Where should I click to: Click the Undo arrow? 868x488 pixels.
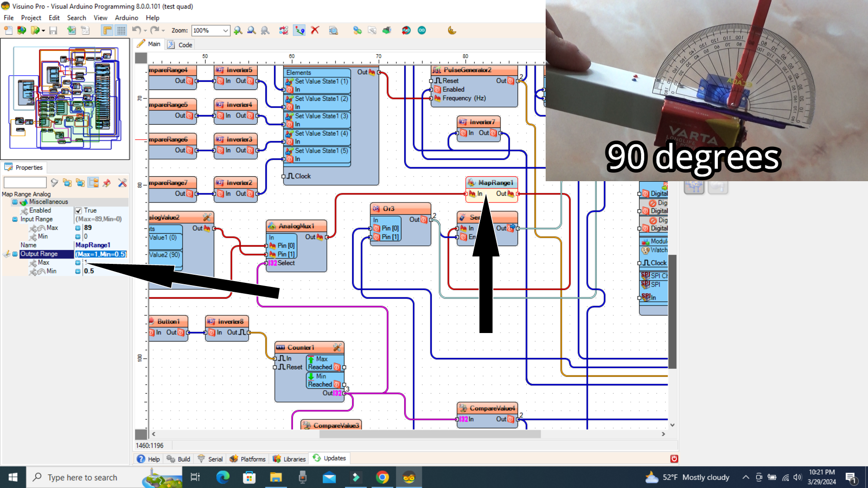tap(136, 30)
